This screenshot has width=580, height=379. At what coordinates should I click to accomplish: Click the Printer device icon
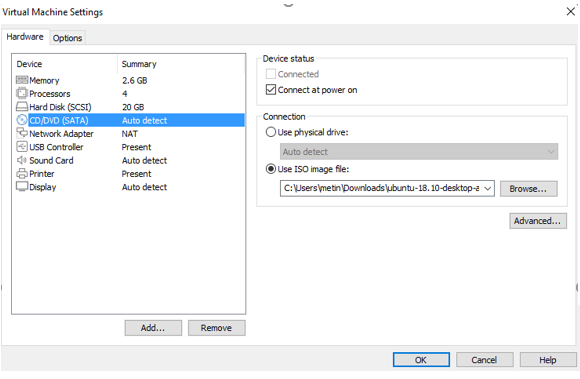[x=22, y=173]
